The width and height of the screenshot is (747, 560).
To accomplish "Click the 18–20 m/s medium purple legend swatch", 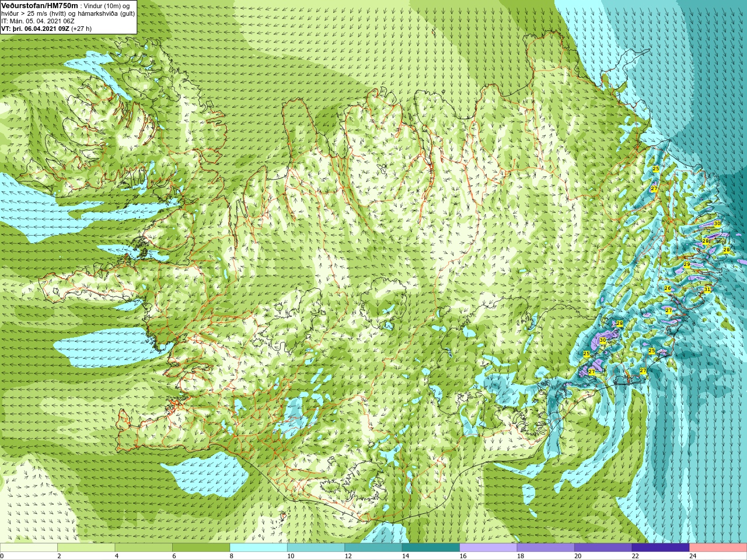I will (546, 547).
